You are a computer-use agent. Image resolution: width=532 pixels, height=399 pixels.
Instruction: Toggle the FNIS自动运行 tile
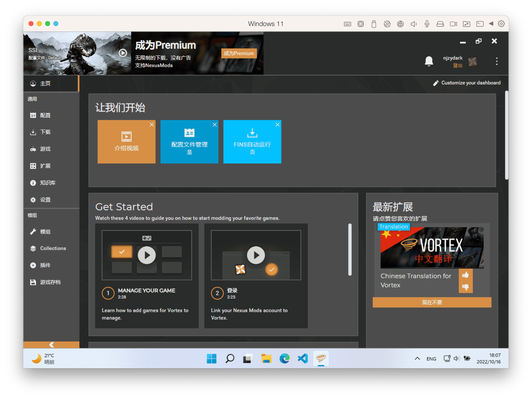[252, 142]
